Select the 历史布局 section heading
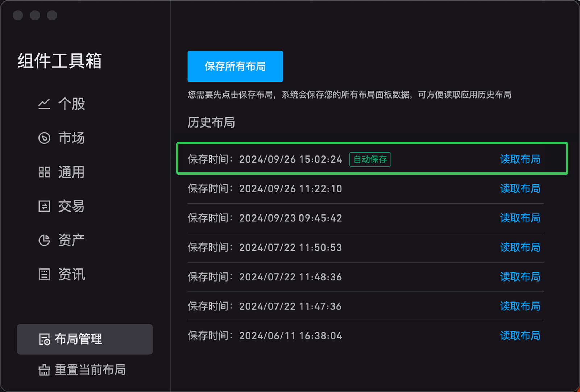This screenshot has height=392, width=580. point(211,122)
